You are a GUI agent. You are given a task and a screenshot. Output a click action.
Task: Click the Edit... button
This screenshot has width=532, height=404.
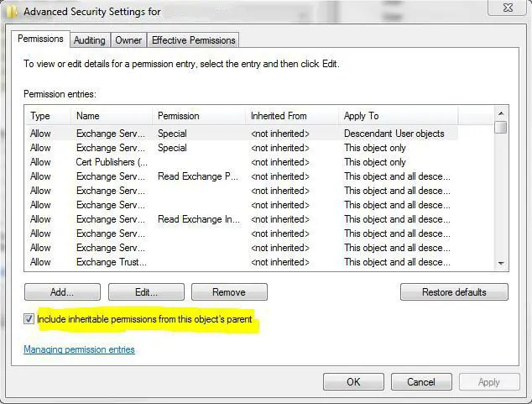(146, 292)
